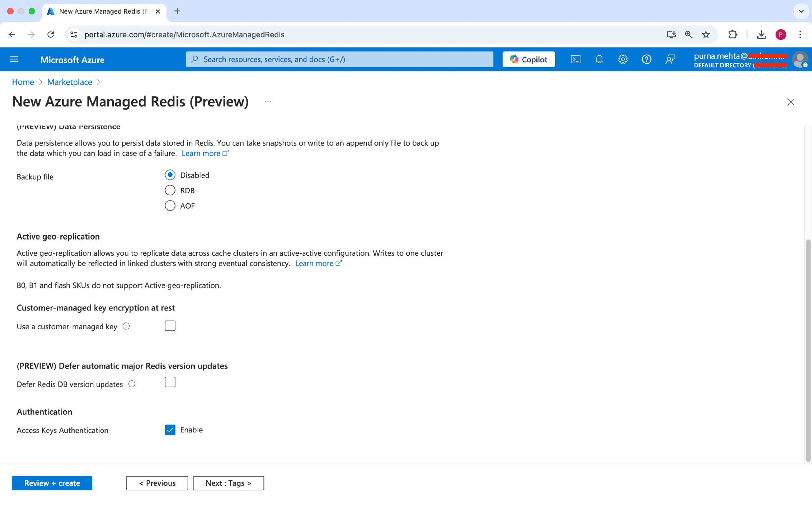Image resolution: width=812 pixels, height=508 pixels.
Task: Click info icon beside Defer Redis DB updates
Action: coord(132,384)
